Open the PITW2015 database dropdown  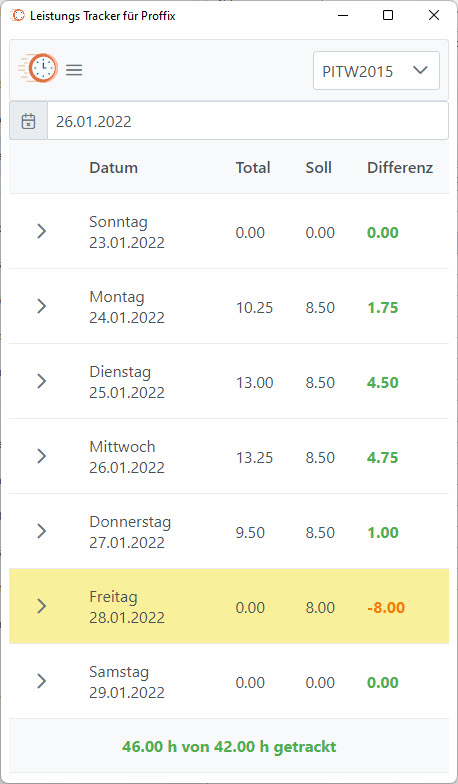point(376,70)
